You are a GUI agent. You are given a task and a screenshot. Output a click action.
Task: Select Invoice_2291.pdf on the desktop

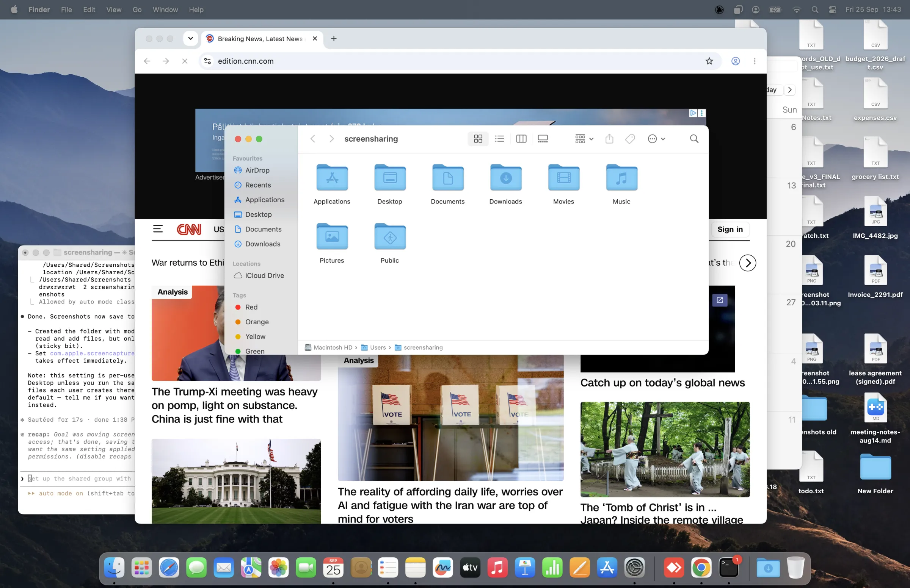tap(875, 277)
